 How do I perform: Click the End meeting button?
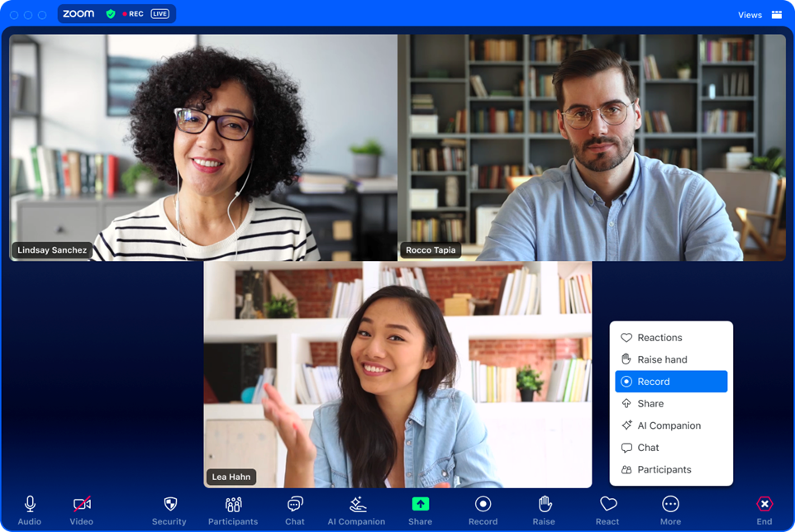[764, 504]
